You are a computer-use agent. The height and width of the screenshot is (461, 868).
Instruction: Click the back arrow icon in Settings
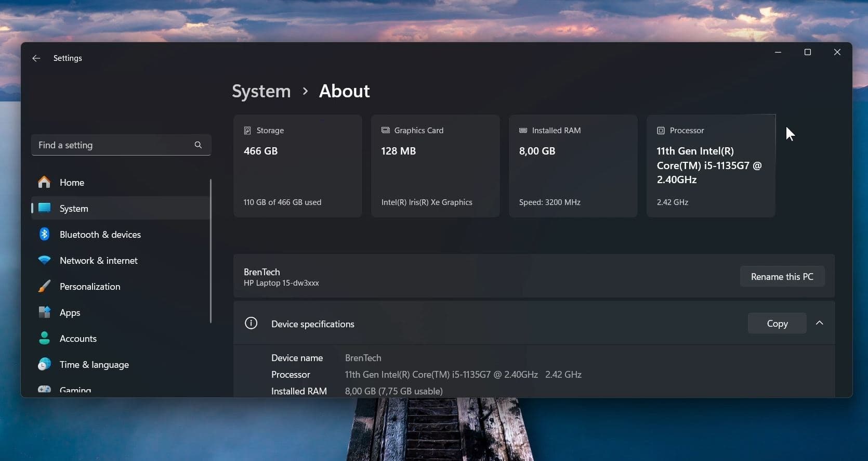coord(36,58)
